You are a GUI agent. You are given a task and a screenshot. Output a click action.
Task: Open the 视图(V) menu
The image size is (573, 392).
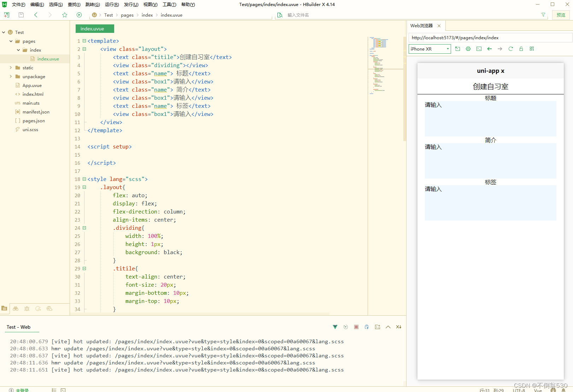pos(150,5)
